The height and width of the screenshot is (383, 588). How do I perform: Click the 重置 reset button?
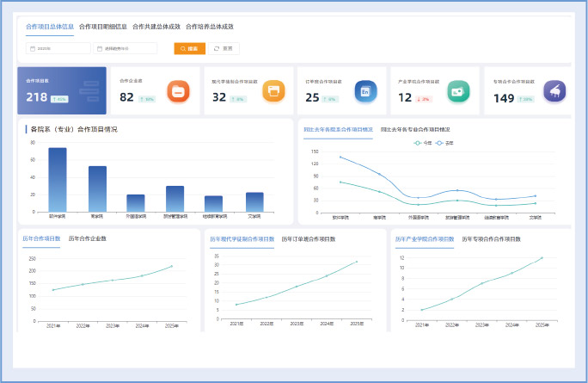point(224,49)
